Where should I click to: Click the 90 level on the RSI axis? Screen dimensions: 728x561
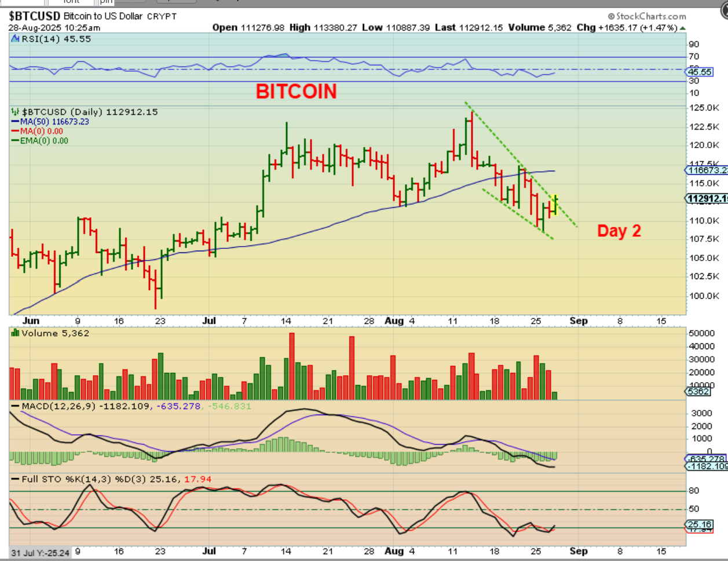click(694, 44)
